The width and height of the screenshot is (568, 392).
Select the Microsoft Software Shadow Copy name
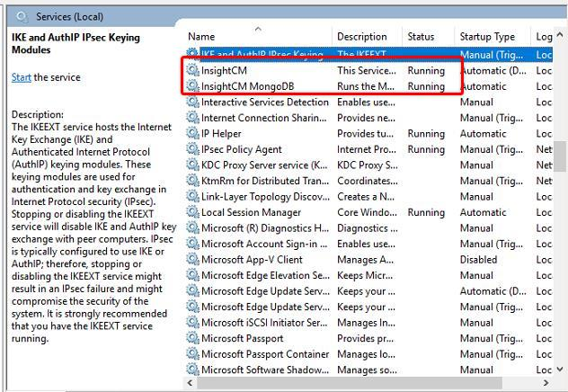tap(265, 370)
